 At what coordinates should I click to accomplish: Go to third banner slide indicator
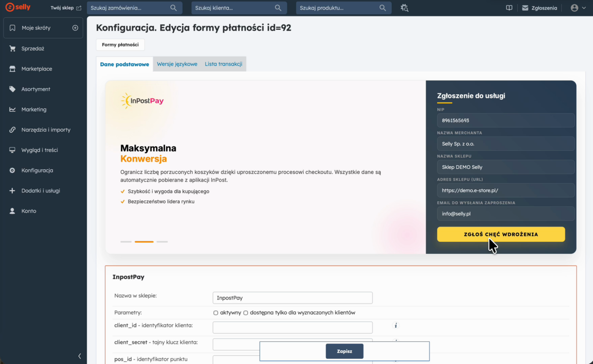162,242
